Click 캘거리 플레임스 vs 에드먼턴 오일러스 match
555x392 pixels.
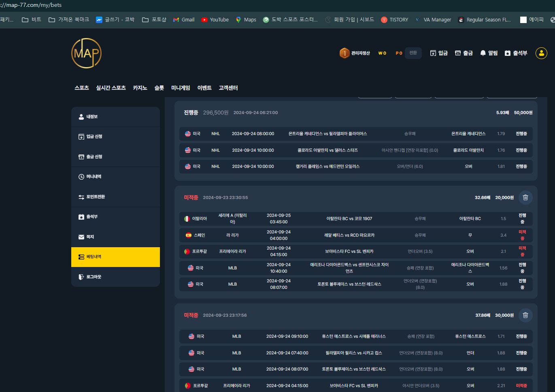click(x=328, y=166)
